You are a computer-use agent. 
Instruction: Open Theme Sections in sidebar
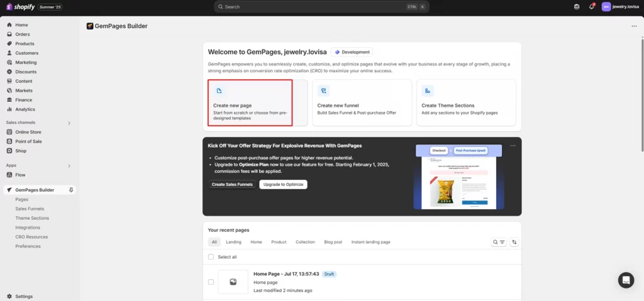click(x=32, y=218)
